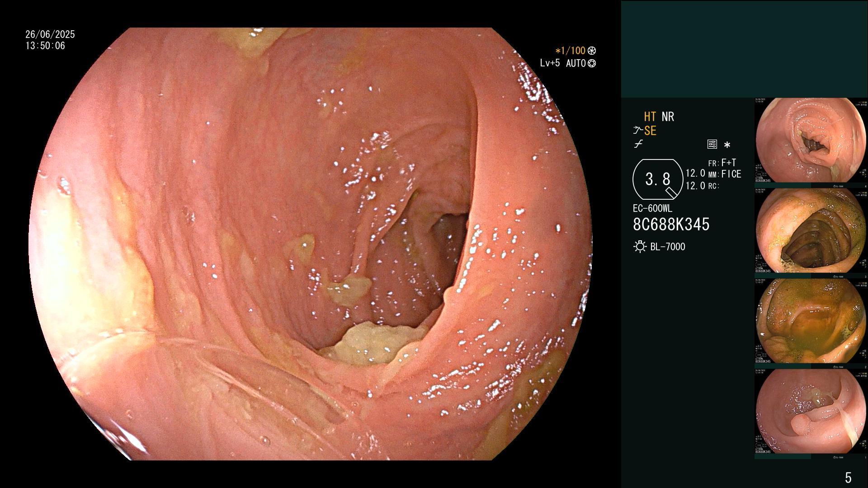Click the lower 12.0 value next to RC
This screenshot has height=488, width=868.
695,185
